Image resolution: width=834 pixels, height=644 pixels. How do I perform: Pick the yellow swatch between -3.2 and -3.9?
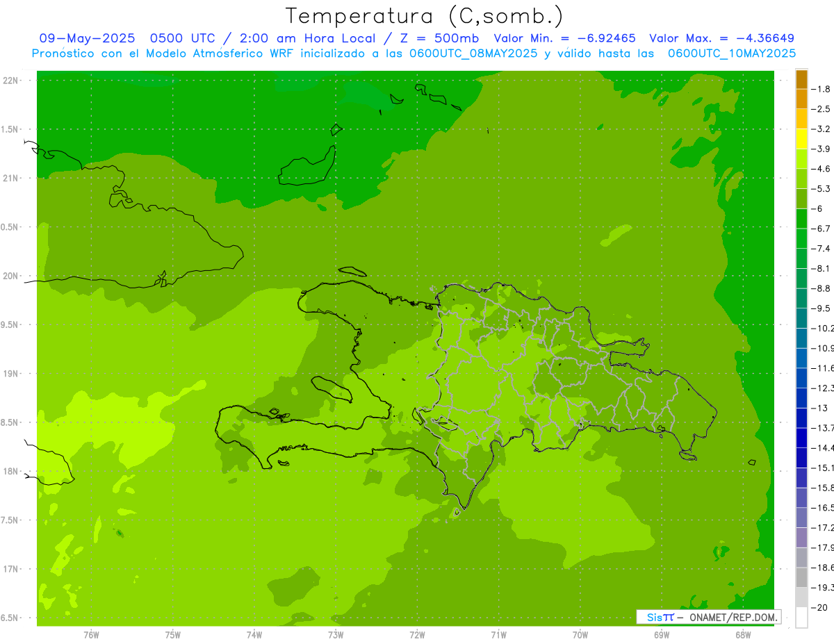[x=801, y=139]
